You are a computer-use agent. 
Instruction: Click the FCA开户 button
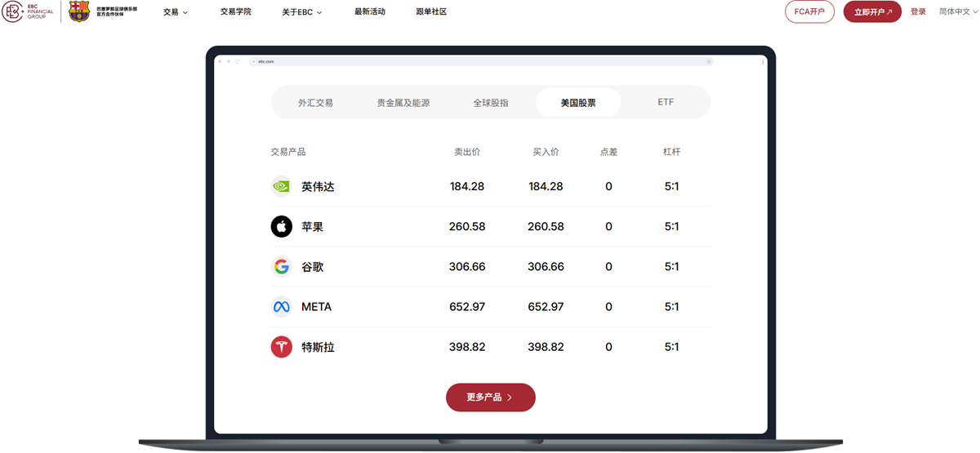tap(809, 12)
